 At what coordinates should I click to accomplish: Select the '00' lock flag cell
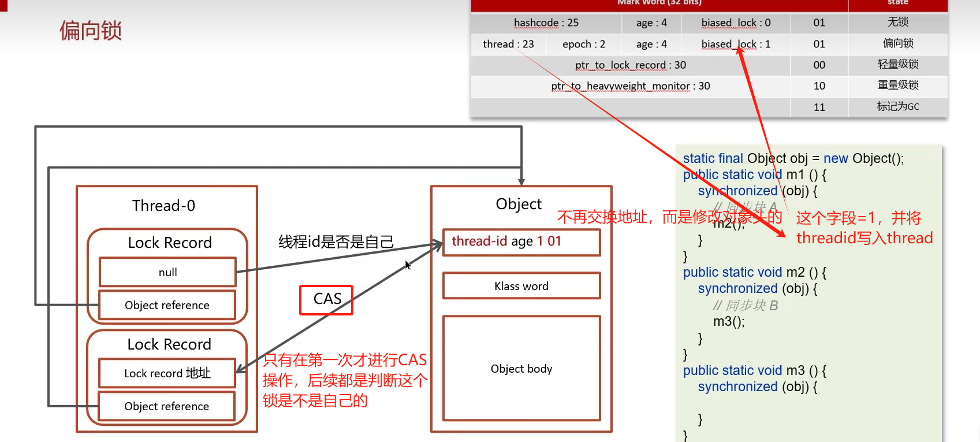(x=819, y=65)
